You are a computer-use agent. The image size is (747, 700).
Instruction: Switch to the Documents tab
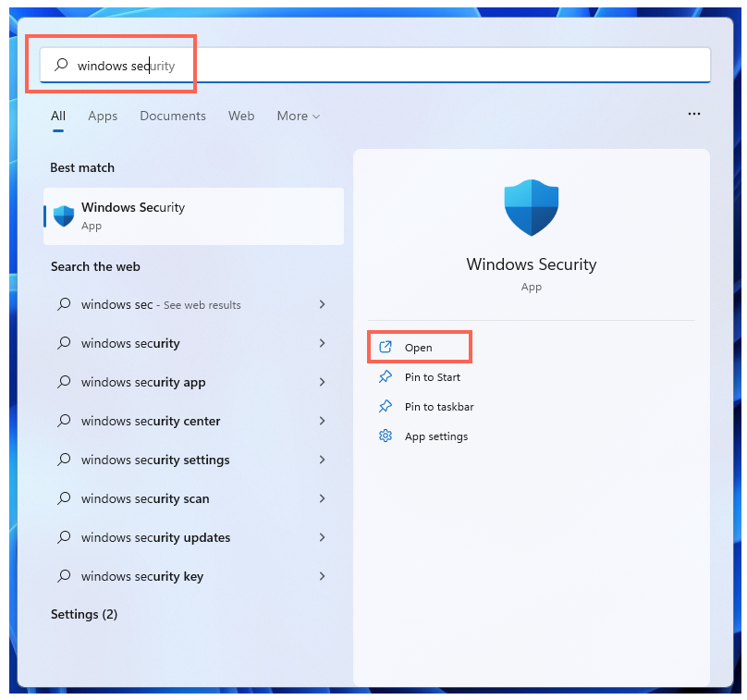(173, 116)
